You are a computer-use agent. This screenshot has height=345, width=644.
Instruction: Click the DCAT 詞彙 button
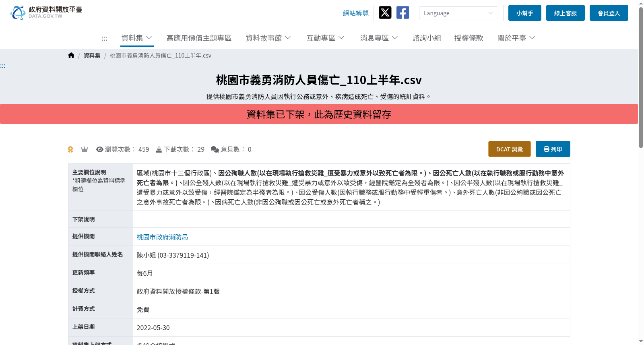click(510, 149)
